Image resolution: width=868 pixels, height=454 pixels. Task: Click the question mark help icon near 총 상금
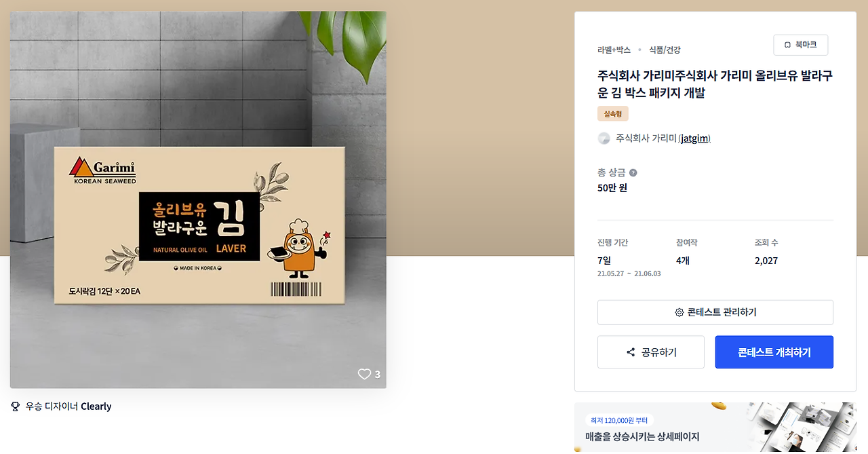pos(633,172)
